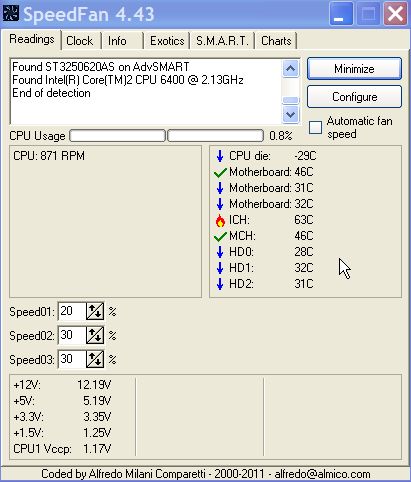
Task: Click the HD0 temperature '28C'
Action: (304, 252)
